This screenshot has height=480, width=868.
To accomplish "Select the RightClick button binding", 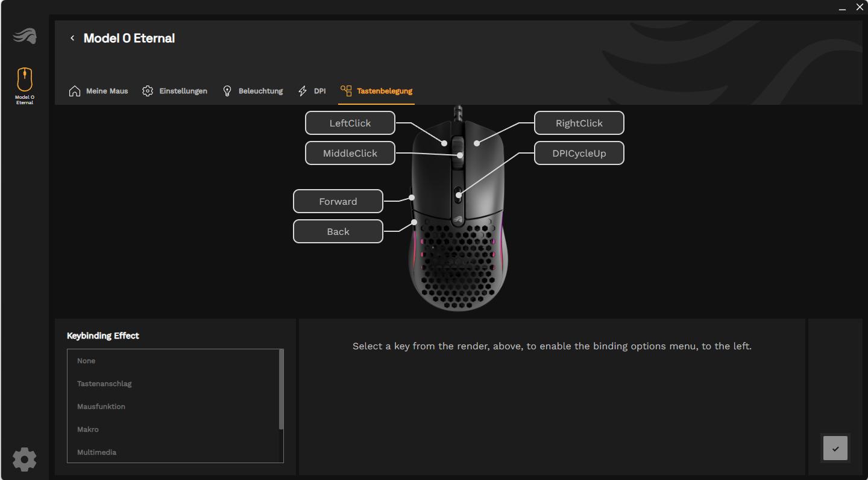I will (579, 123).
